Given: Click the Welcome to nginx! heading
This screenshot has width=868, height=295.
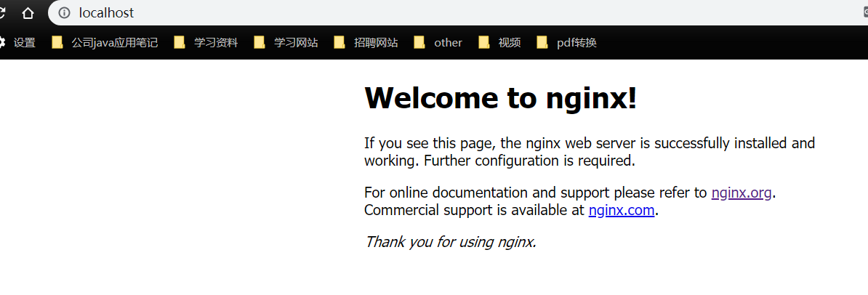Looking at the screenshot, I should [500, 97].
